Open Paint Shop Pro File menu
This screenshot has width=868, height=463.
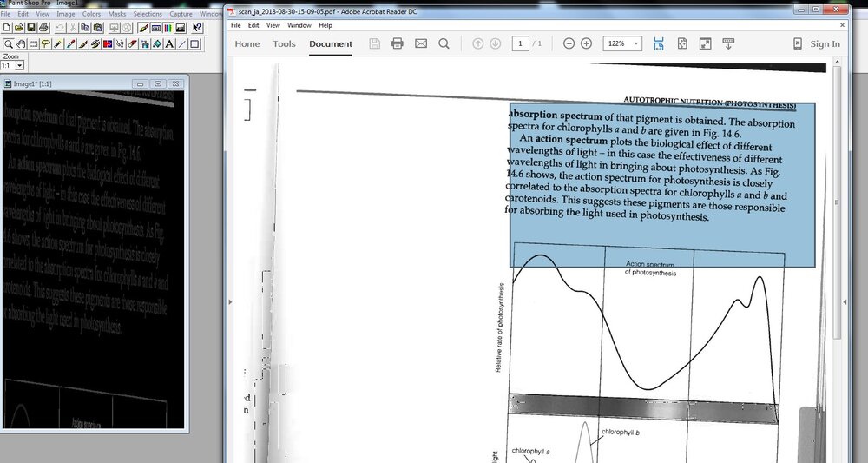5,14
